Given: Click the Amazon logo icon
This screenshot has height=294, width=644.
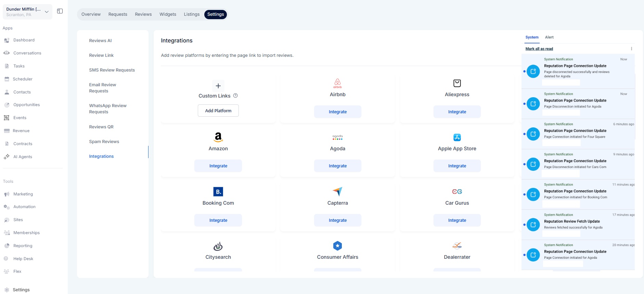Looking at the screenshot, I should point(218,137).
